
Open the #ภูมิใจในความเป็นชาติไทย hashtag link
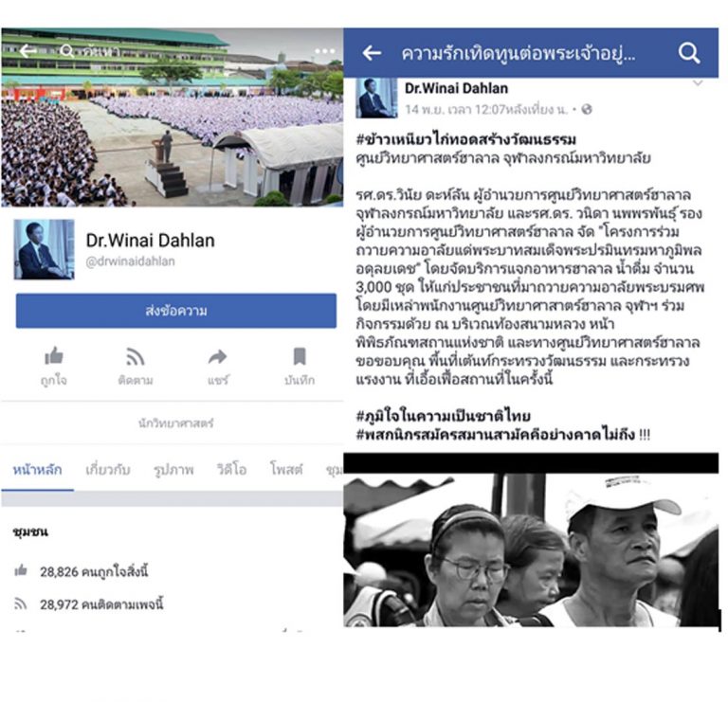(444, 415)
